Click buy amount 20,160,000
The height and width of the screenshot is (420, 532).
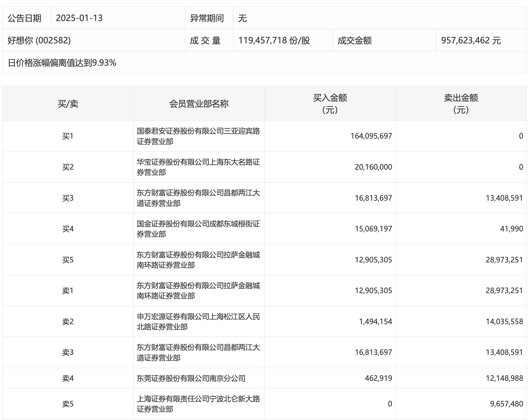click(x=373, y=167)
